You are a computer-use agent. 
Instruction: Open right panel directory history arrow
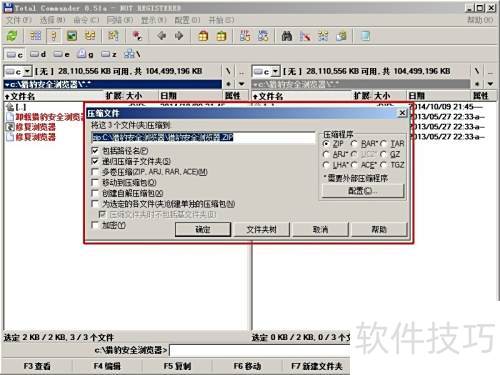pos(490,84)
